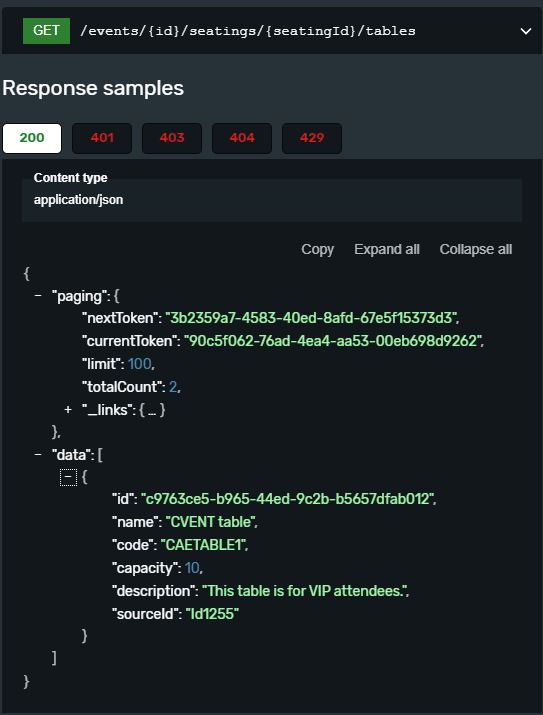View the 429 response sample
The width and height of the screenshot is (543, 715).
point(312,138)
